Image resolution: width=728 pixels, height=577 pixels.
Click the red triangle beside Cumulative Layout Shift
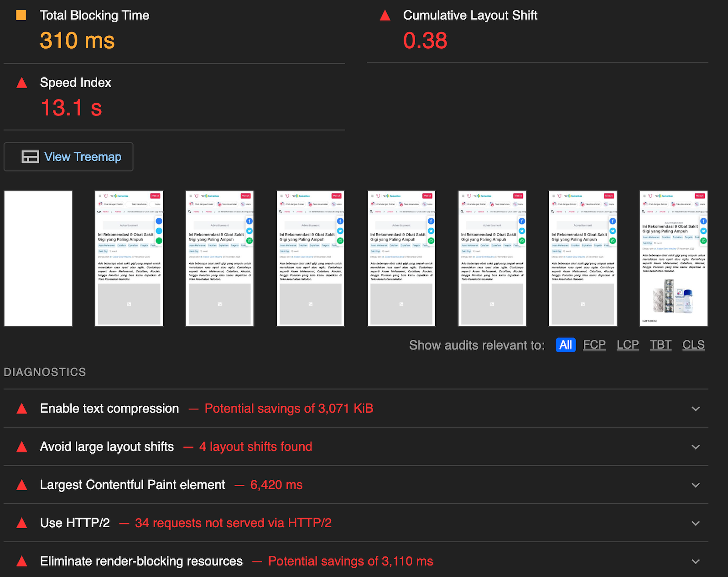[385, 16]
